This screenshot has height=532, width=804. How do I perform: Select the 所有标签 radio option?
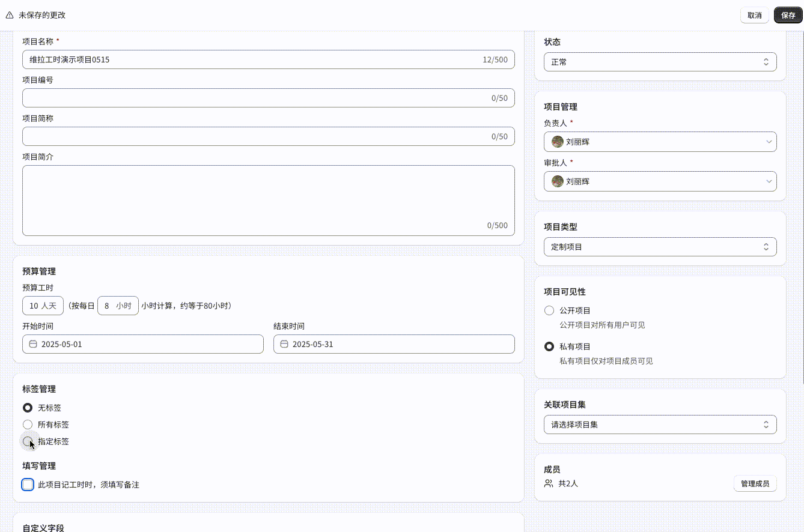(x=28, y=425)
